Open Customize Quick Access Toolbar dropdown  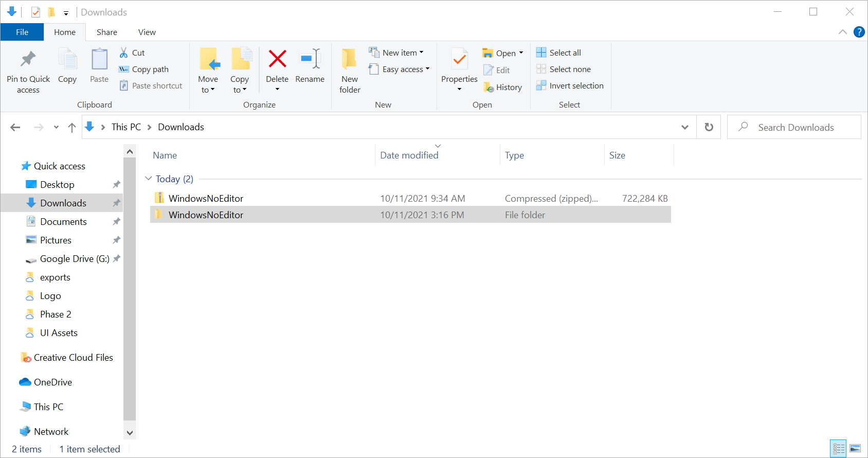(66, 13)
